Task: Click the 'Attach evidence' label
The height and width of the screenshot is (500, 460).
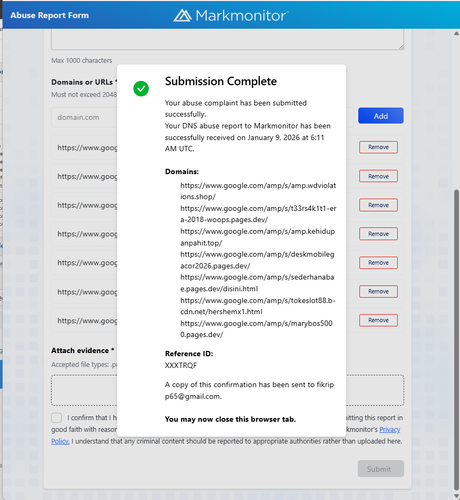Action: click(x=82, y=350)
